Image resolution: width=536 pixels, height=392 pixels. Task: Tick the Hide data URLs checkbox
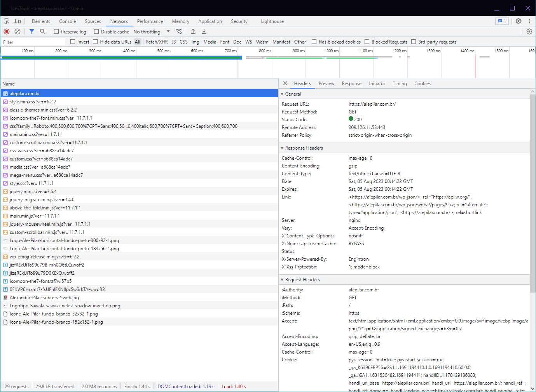click(95, 42)
